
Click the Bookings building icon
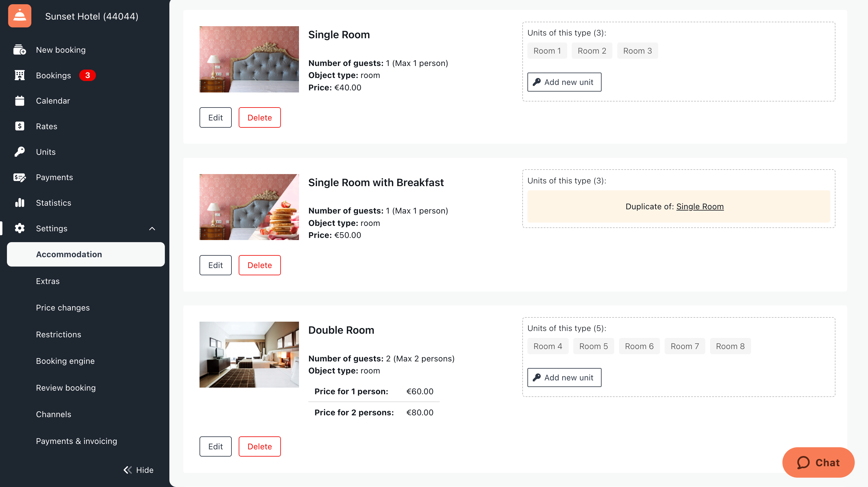coord(20,75)
